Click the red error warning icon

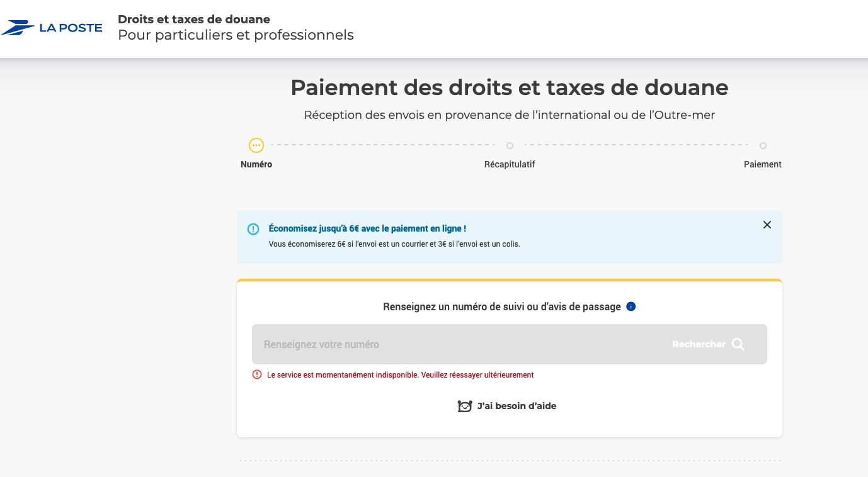coord(257,374)
